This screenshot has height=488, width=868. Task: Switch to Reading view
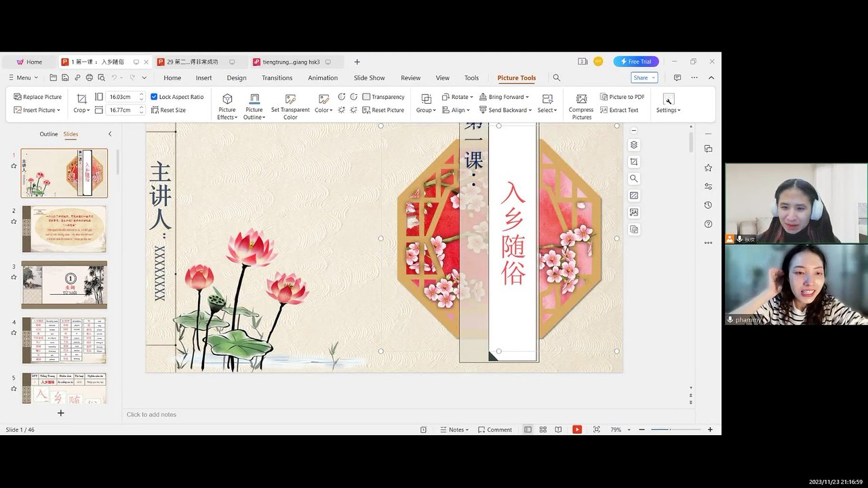coord(558,430)
